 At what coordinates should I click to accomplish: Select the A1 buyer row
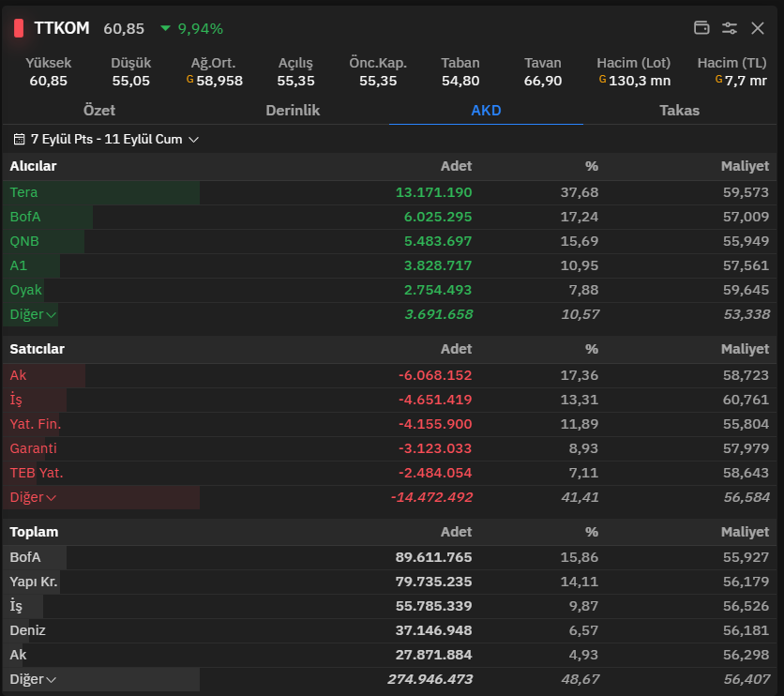tap(389, 265)
